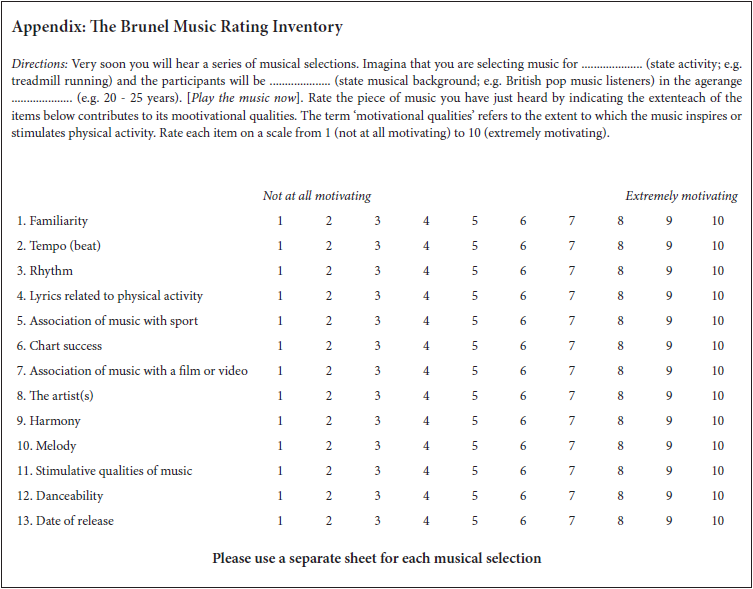Click the "Extremely motivating" scale label
Screen dimensions: 753x589
click(x=681, y=196)
